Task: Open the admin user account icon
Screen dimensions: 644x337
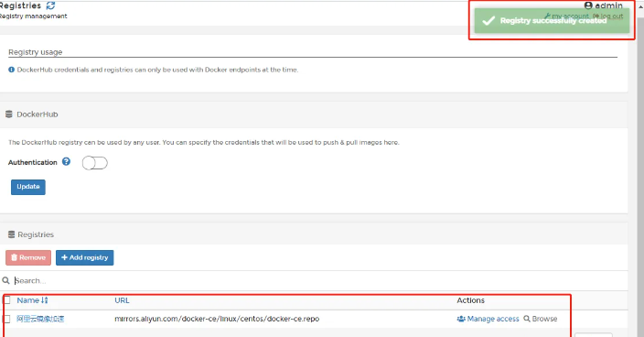Action: coord(588,5)
